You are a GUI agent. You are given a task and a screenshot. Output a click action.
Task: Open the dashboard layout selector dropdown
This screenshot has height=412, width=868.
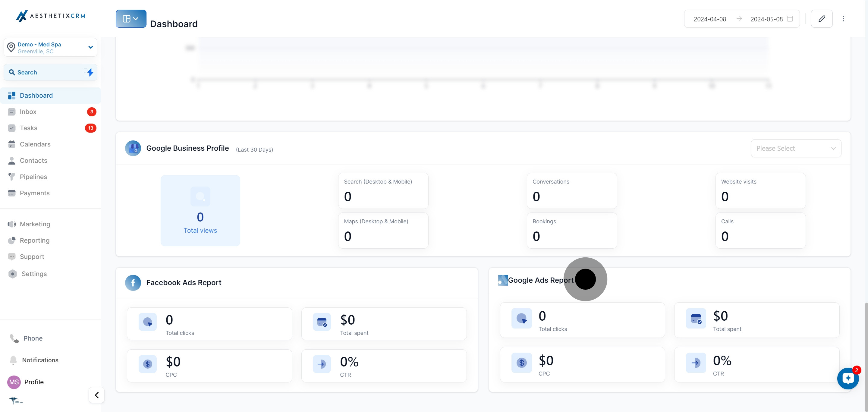tap(131, 19)
